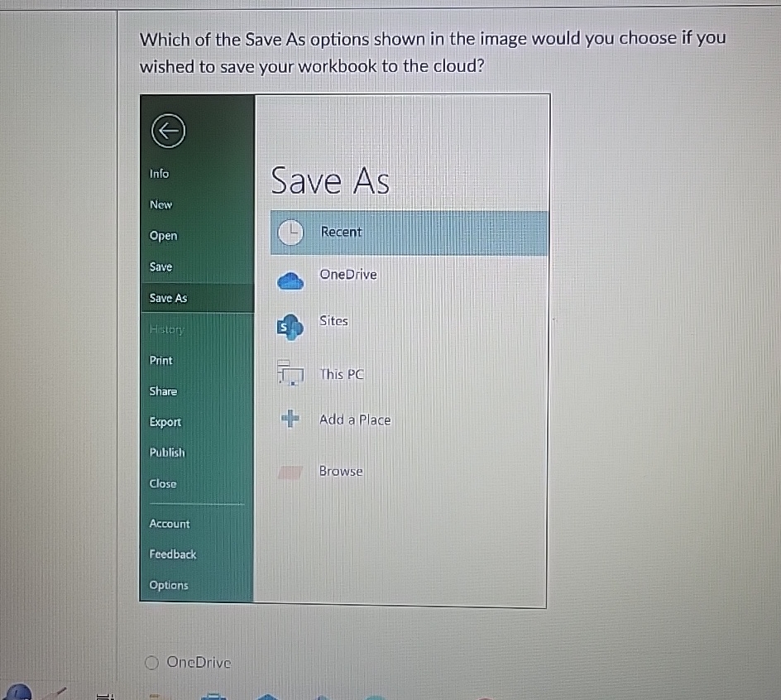
Task: Select the OneDrive radio button
Action: (x=151, y=662)
